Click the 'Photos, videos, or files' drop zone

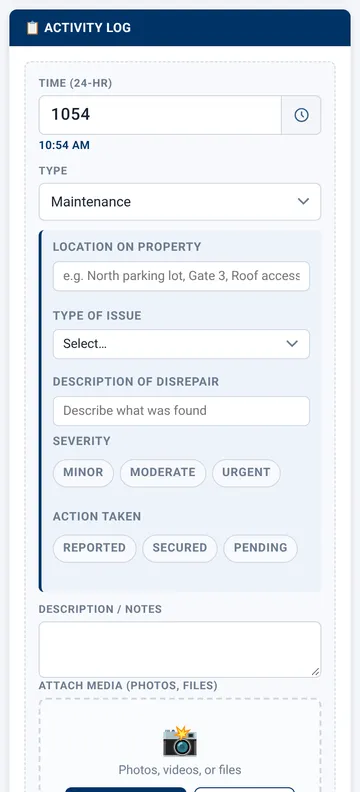tap(180, 746)
